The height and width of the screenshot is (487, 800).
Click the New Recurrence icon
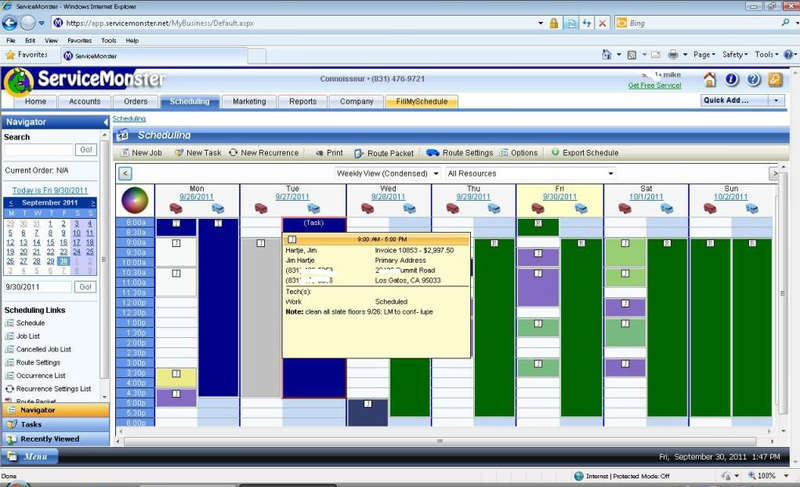(x=233, y=153)
